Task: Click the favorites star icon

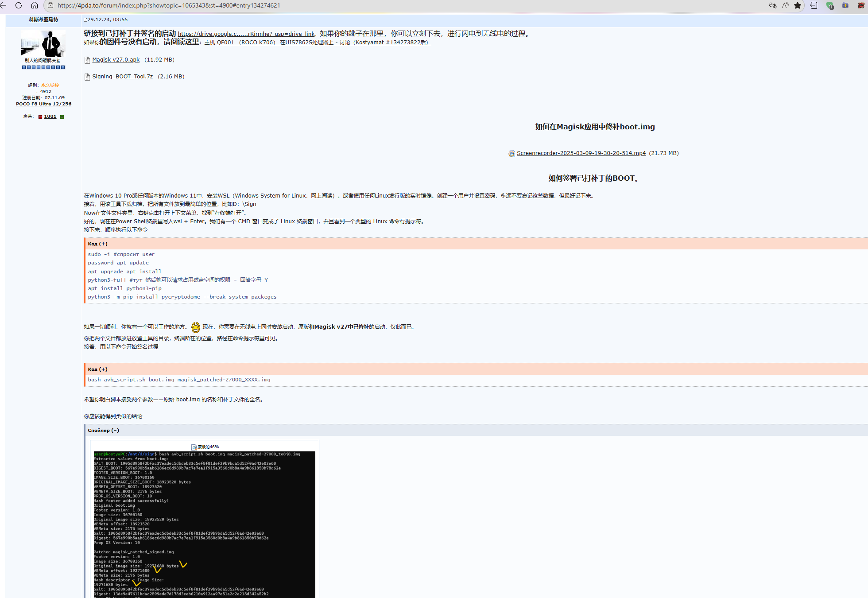Action: (798, 5)
